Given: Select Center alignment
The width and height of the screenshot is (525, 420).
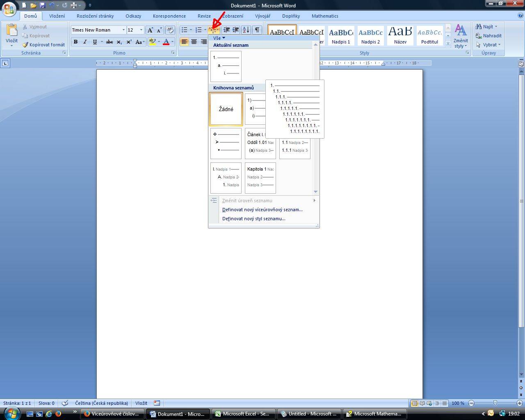Looking at the screenshot, I should coord(194,42).
